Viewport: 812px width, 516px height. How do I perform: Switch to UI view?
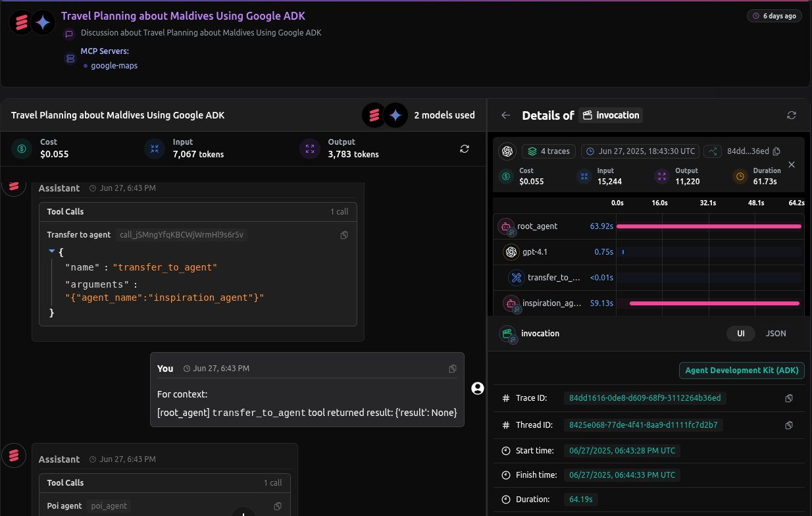(x=740, y=334)
